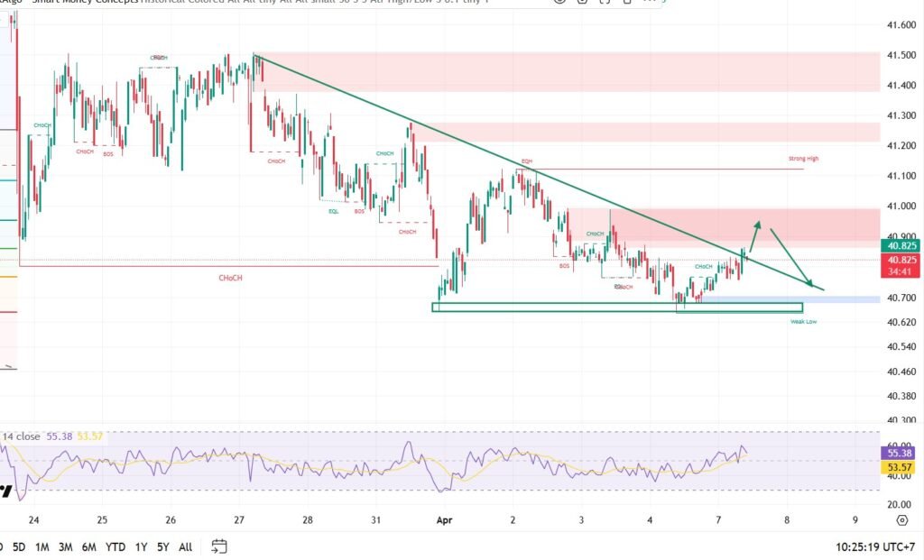924x560 pixels.
Task: Click the red countdown label 34:41
Action: tap(901, 271)
